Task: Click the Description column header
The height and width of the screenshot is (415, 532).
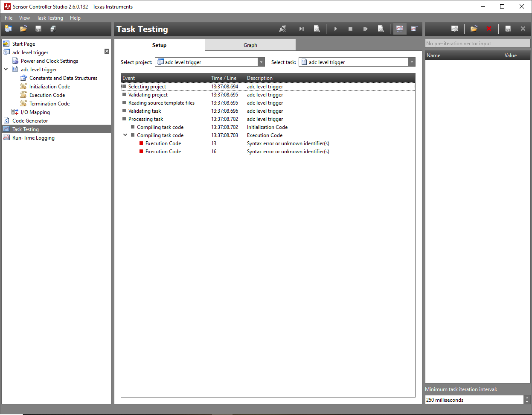Action: point(330,78)
